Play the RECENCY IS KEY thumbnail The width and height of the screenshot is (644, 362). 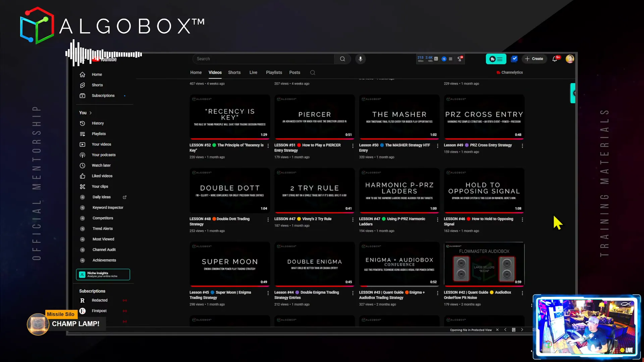coord(230,117)
